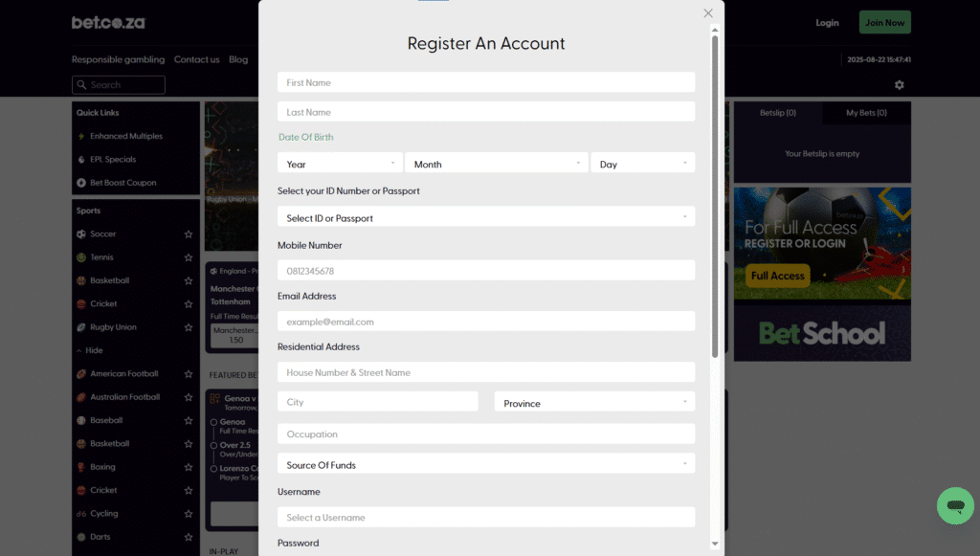Open Enhanced Multiples quick link
980x556 pixels.
[126, 136]
